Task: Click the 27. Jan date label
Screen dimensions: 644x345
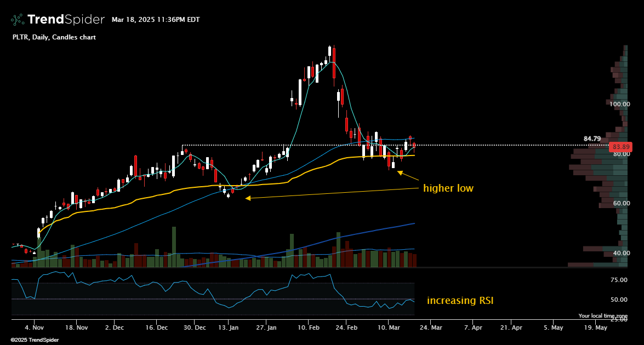Action: click(x=266, y=327)
